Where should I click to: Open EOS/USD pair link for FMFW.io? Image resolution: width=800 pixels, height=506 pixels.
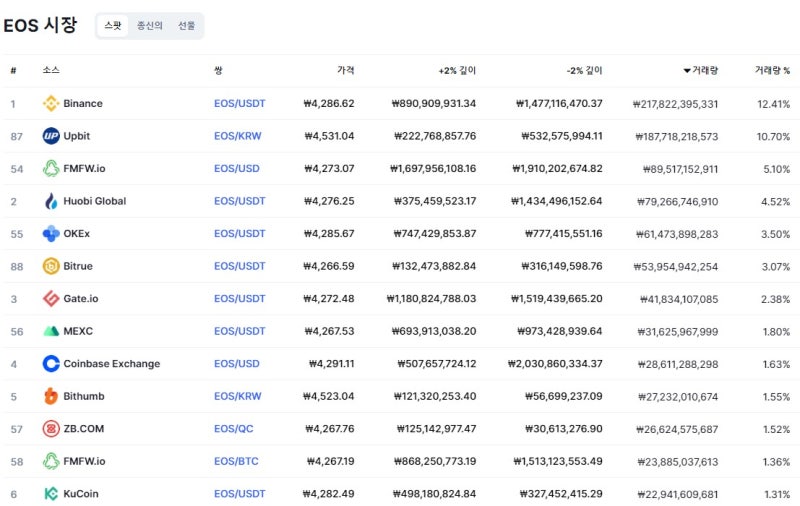[x=237, y=169]
